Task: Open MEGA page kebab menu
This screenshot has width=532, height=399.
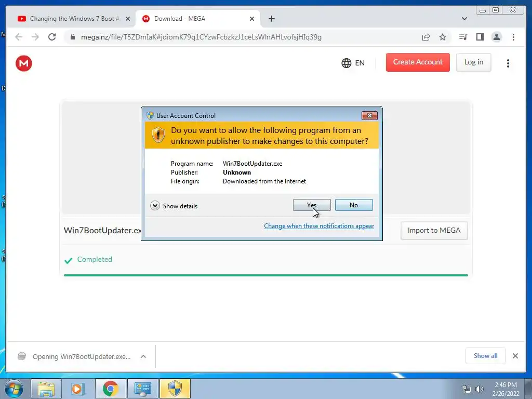Action: tap(508, 63)
